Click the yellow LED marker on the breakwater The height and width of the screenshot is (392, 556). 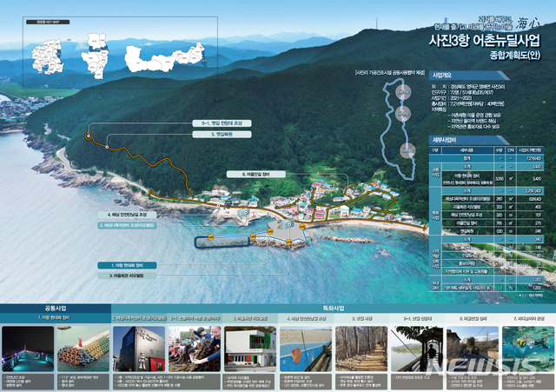[210, 237]
